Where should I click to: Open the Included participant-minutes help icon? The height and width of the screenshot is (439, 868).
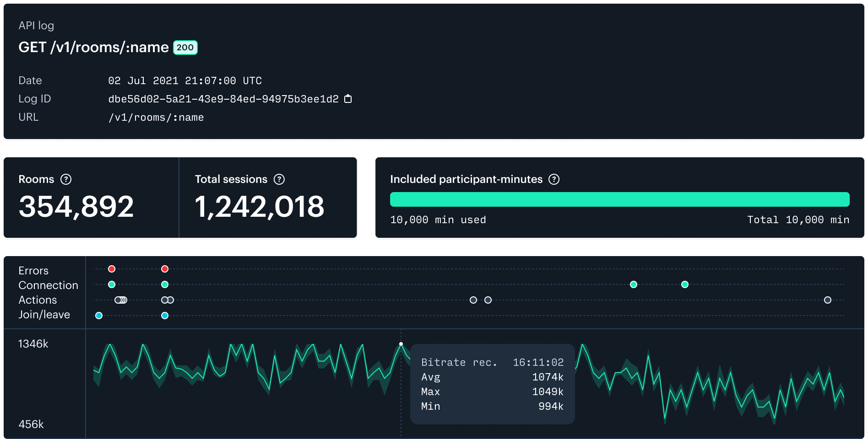click(554, 179)
